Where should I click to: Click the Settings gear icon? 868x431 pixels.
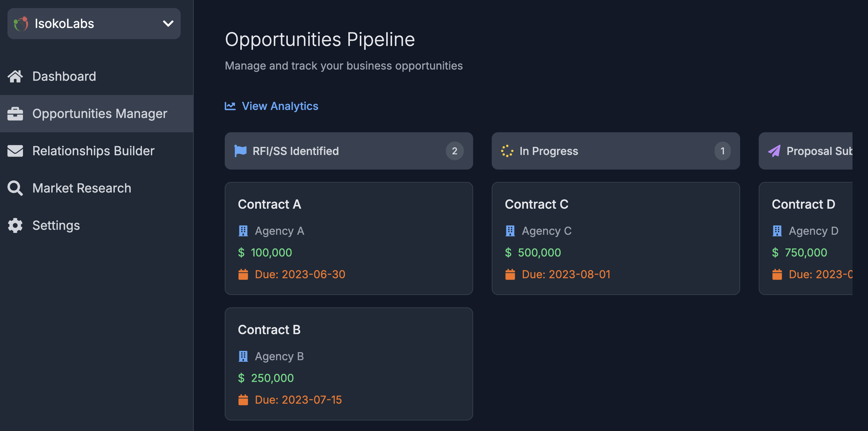[x=14, y=225]
